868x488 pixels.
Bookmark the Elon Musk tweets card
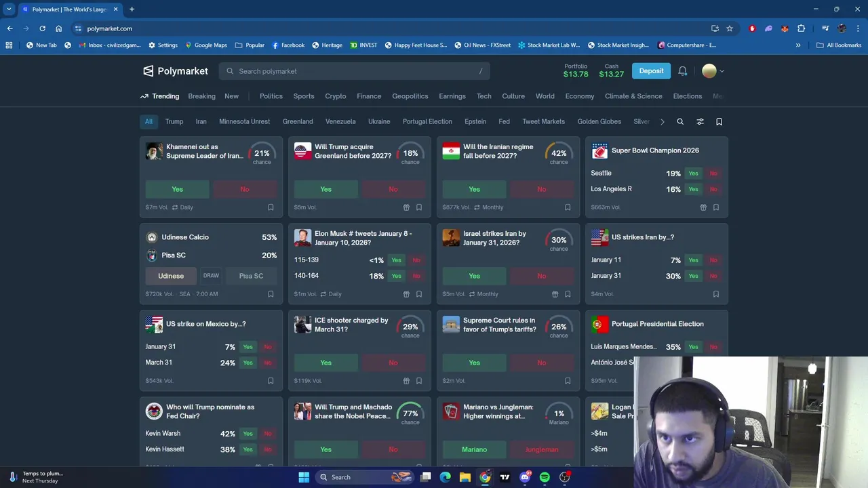click(x=419, y=294)
